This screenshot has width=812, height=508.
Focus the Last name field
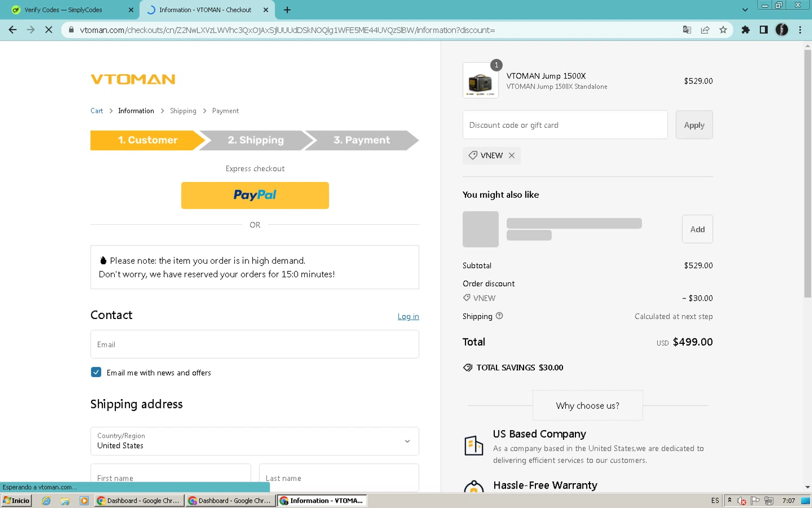(x=339, y=478)
